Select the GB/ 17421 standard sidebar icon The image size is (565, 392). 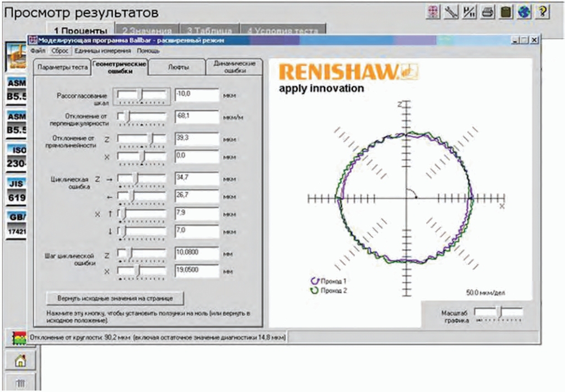point(16,224)
